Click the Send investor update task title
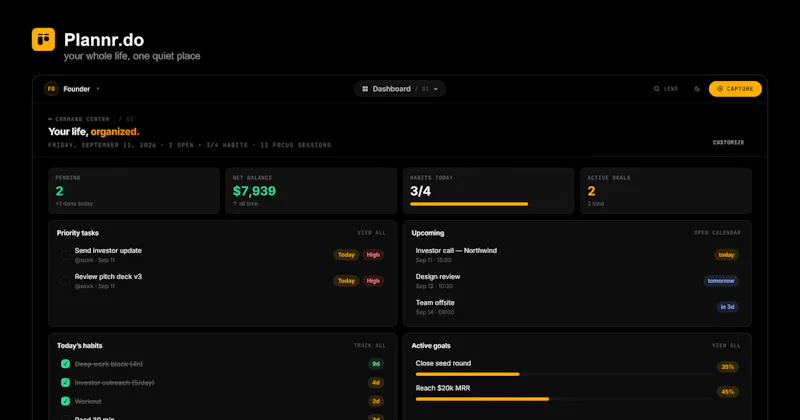Viewport: 800px width, 420px height. [x=108, y=251]
